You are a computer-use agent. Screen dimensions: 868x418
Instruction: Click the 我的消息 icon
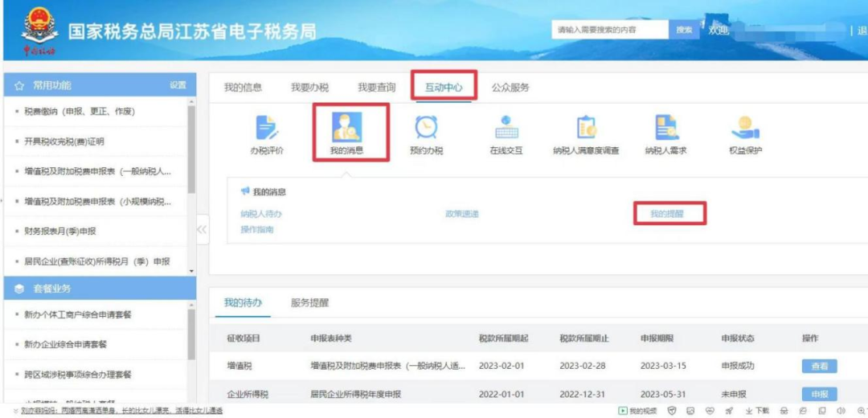pos(346,129)
